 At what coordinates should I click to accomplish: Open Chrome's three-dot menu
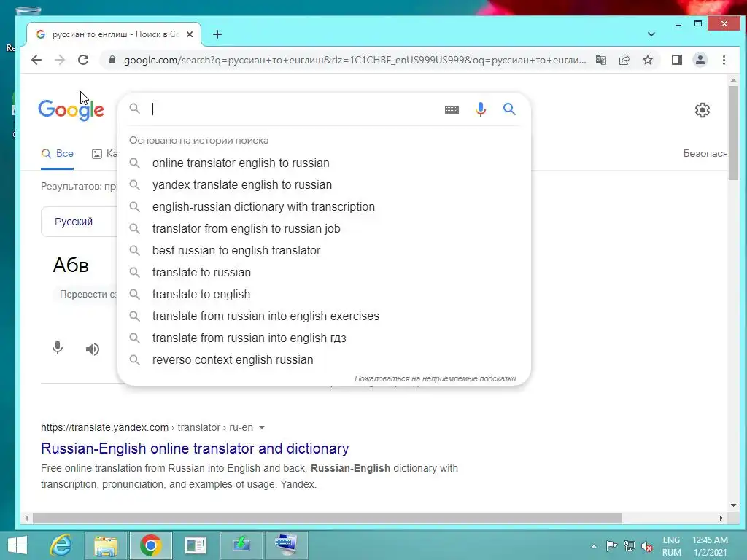[x=724, y=60]
